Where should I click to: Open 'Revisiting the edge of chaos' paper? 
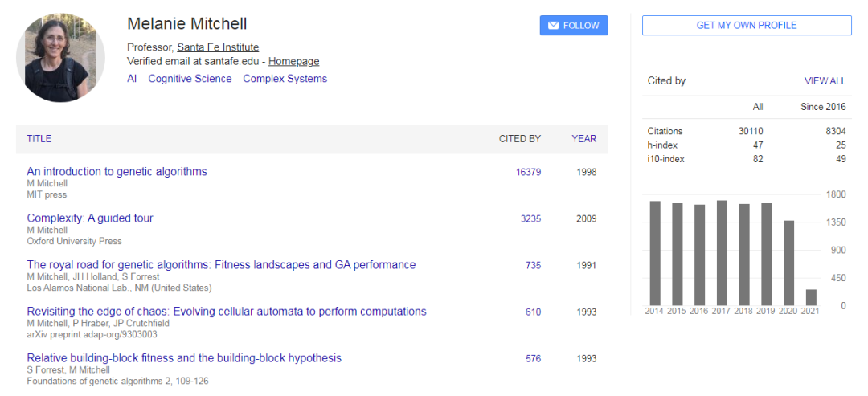point(227,311)
